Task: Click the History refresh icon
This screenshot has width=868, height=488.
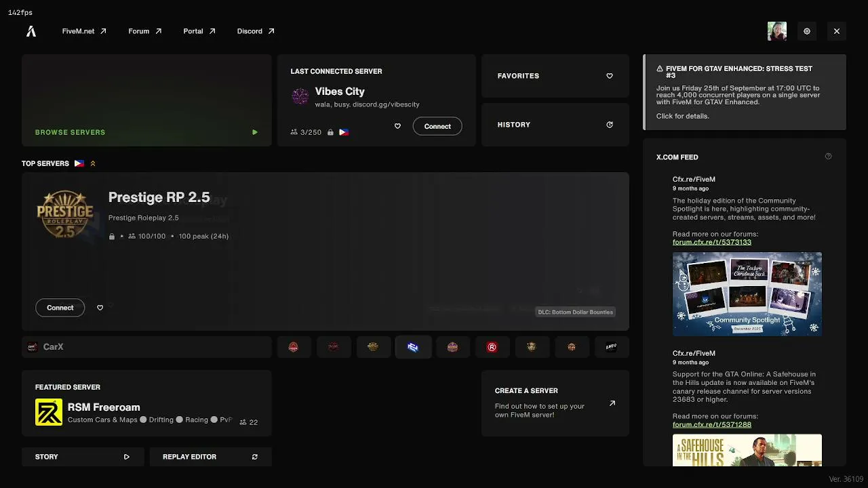Action: [610, 125]
